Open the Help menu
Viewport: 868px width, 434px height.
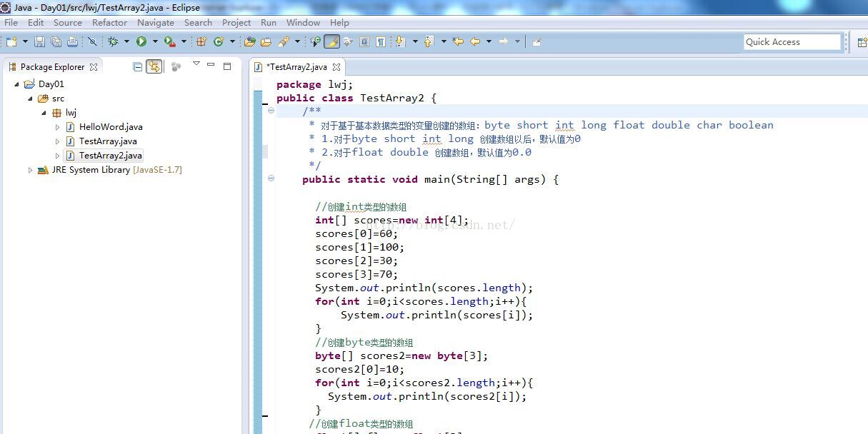pos(339,22)
